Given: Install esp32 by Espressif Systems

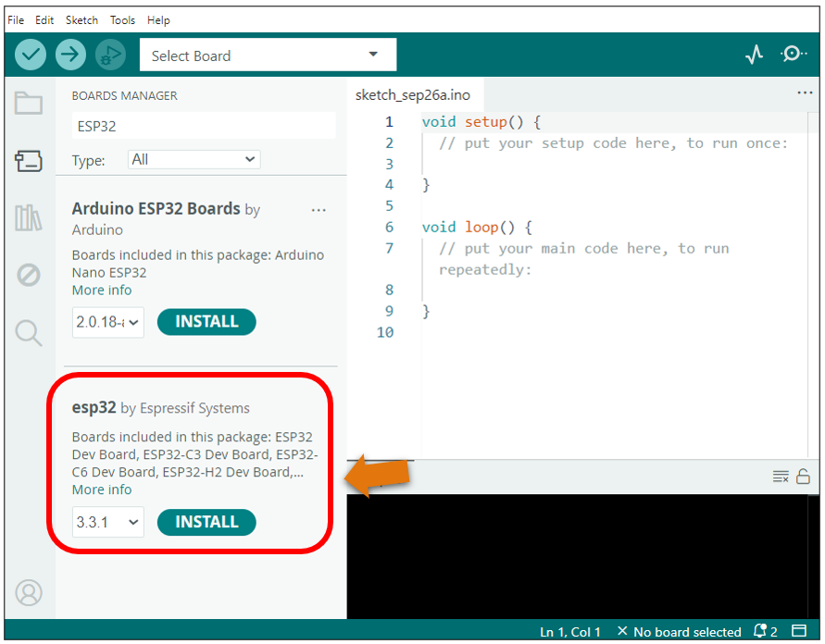Looking at the screenshot, I should pos(206,522).
